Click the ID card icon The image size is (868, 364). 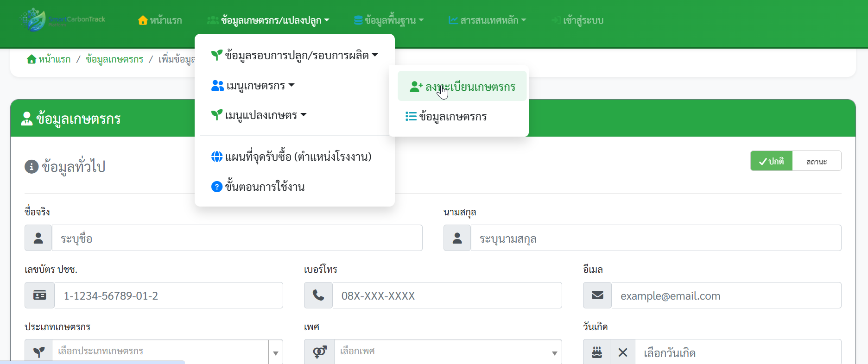click(x=40, y=295)
